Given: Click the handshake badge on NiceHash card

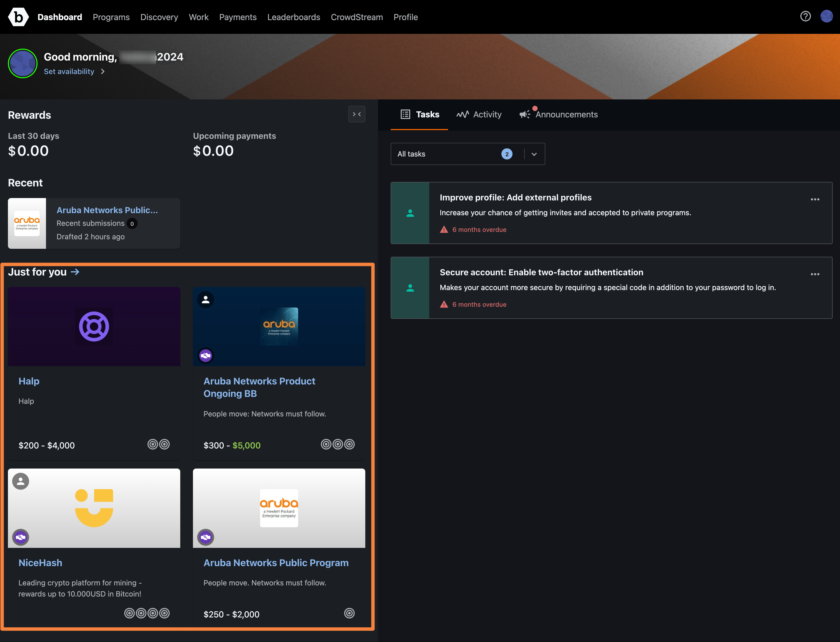Looking at the screenshot, I should click(21, 537).
